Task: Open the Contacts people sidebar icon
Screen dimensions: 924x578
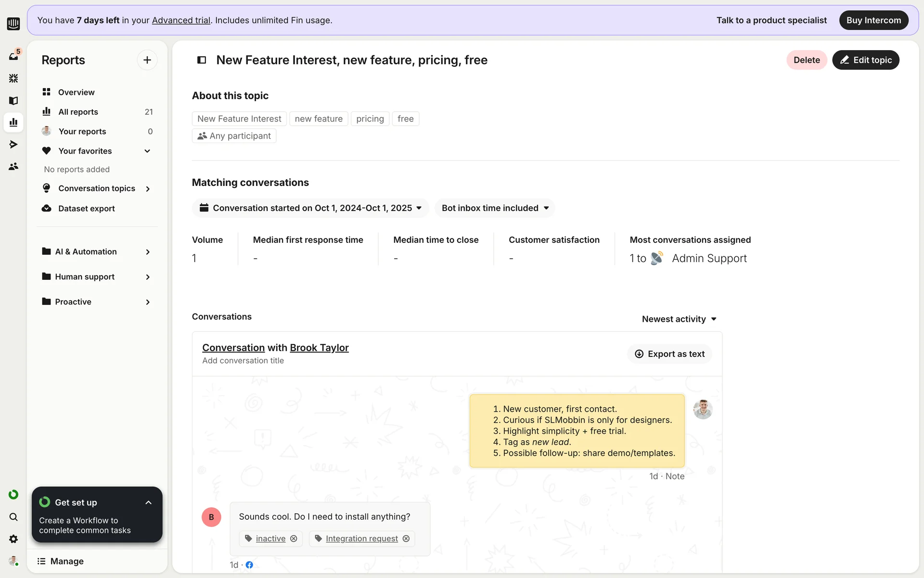Action: [13, 166]
